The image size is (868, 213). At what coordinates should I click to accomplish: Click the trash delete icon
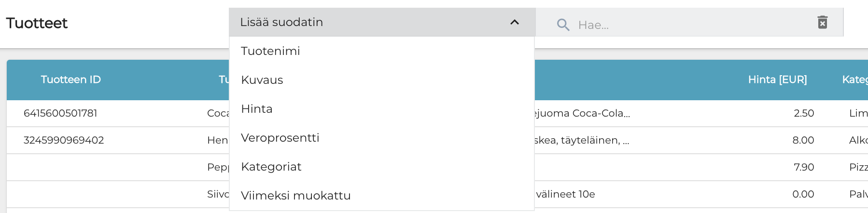(x=822, y=22)
